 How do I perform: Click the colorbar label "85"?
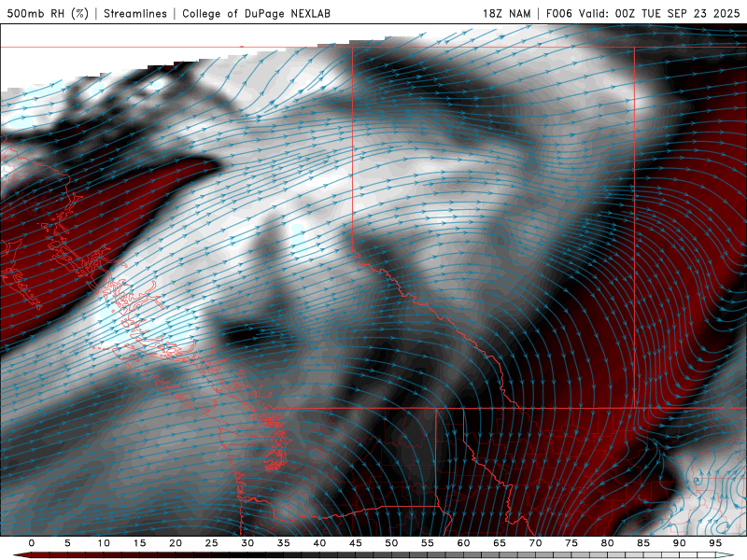[x=643, y=543]
